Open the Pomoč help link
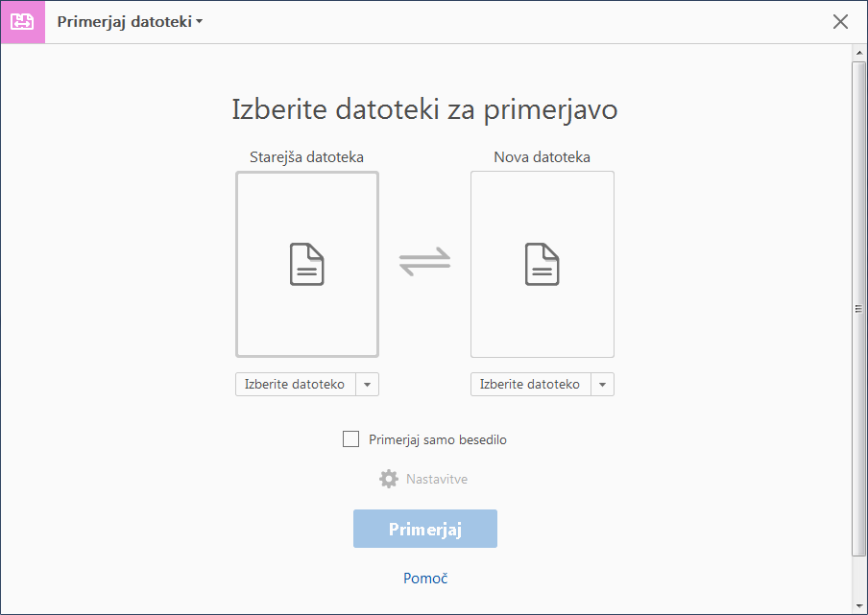Image resolution: width=868 pixels, height=615 pixels. [425, 579]
